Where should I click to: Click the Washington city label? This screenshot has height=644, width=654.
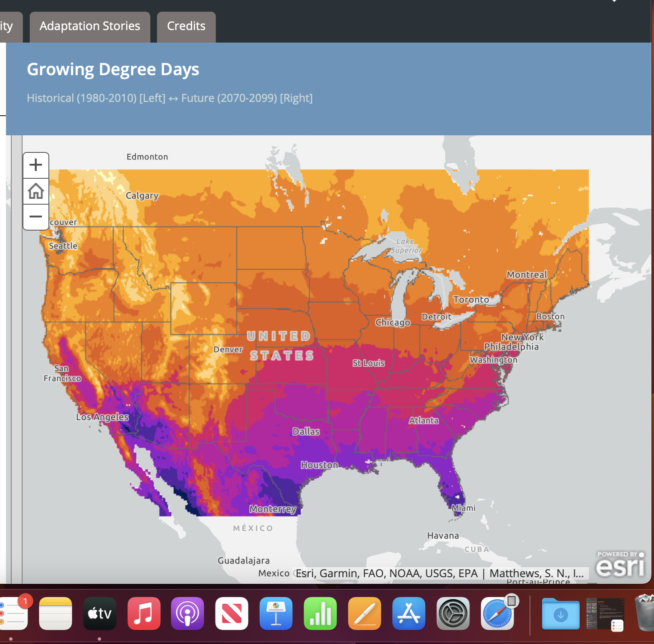pos(494,360)
